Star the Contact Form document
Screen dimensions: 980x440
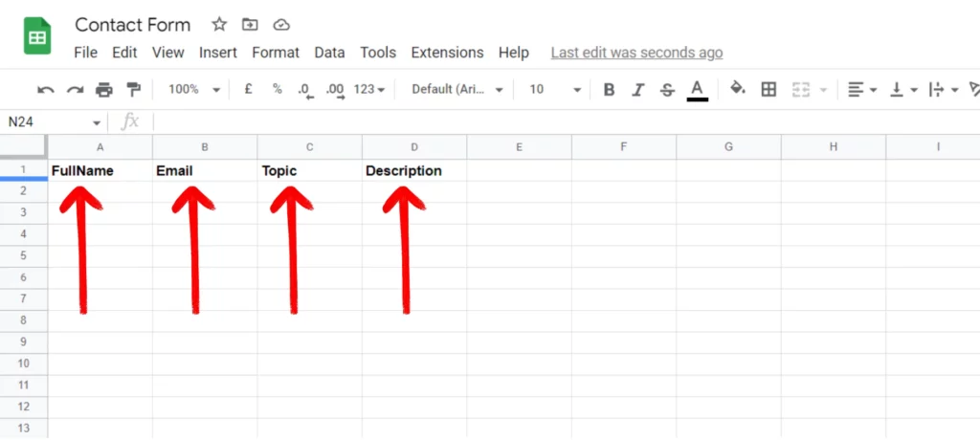[219, 24]
